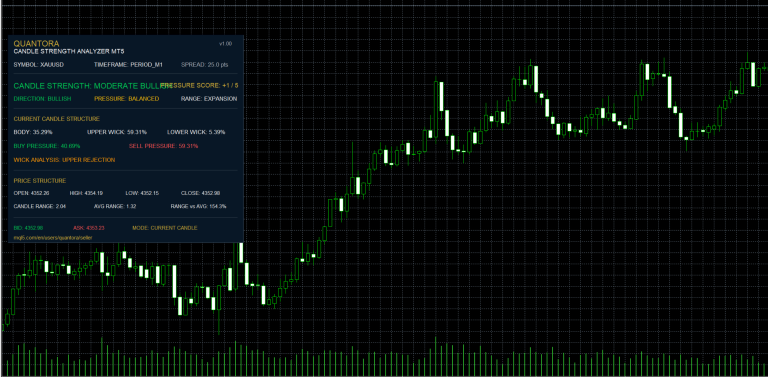
Task: Select the TIMEFRAME: PERIOD_M1 text
Action: [x=128, y=65]
